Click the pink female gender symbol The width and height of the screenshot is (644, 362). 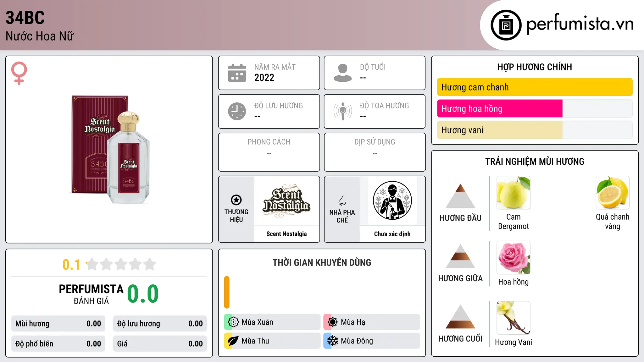(19, 73)
